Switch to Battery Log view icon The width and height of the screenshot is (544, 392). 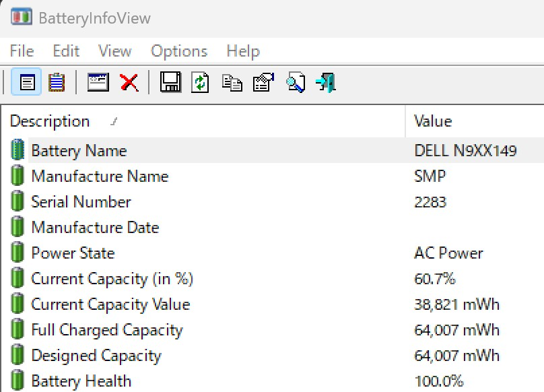56,82
